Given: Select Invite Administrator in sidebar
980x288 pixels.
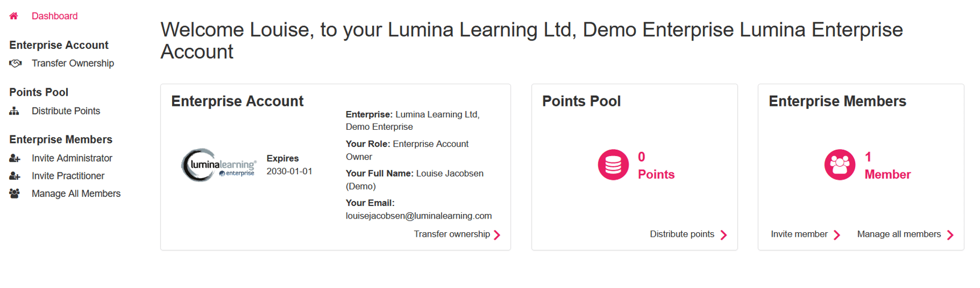Looking at the screenshot, I should pyautogui.click(x=72, y=158).
